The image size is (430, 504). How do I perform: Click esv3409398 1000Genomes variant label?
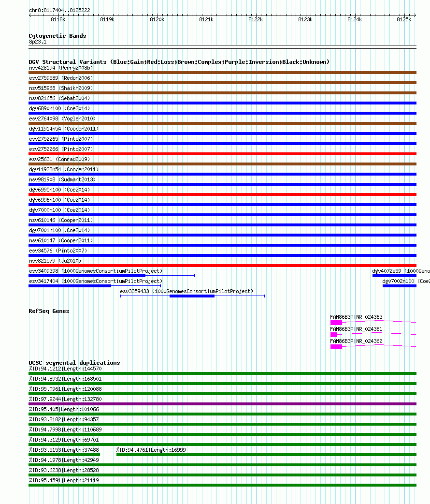click(96, 271)
